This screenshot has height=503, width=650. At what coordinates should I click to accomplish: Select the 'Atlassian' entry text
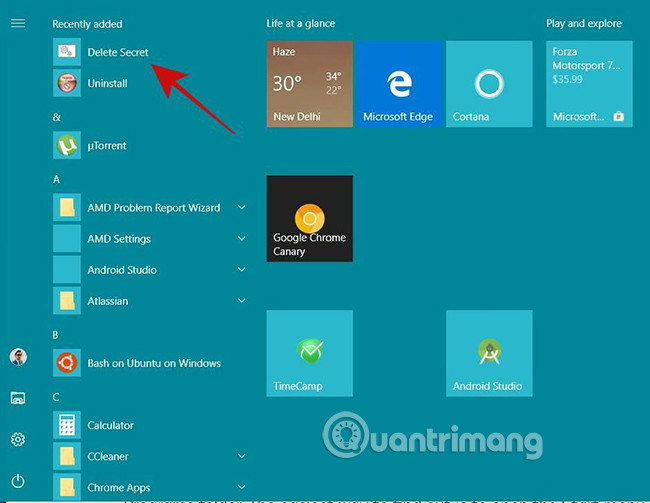108,301
